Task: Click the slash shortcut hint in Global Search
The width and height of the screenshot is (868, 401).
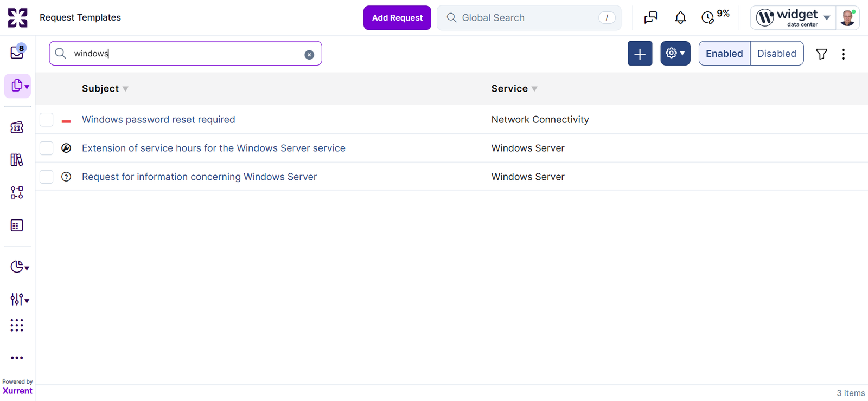Action: coord(607,18)
